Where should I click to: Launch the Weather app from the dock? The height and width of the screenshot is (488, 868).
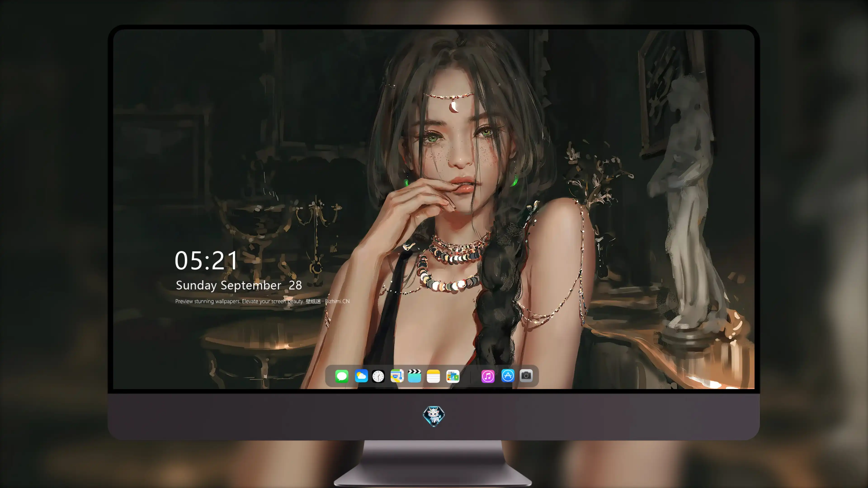tap(361, 376)
